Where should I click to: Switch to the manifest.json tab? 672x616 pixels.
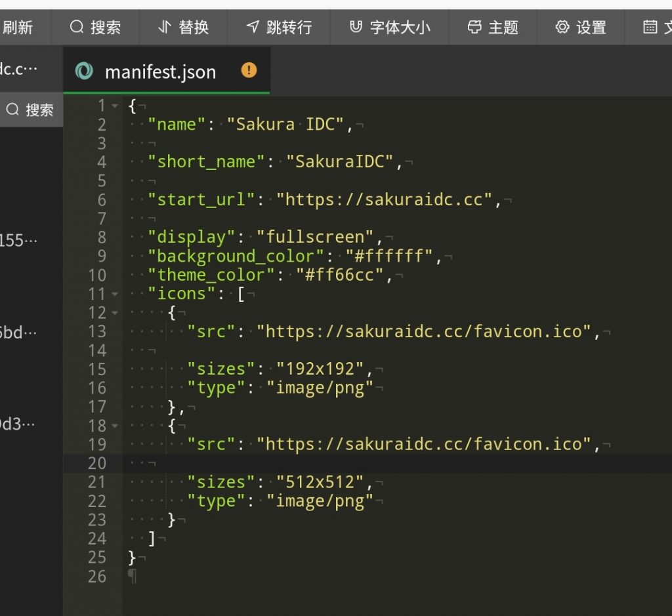160,72
